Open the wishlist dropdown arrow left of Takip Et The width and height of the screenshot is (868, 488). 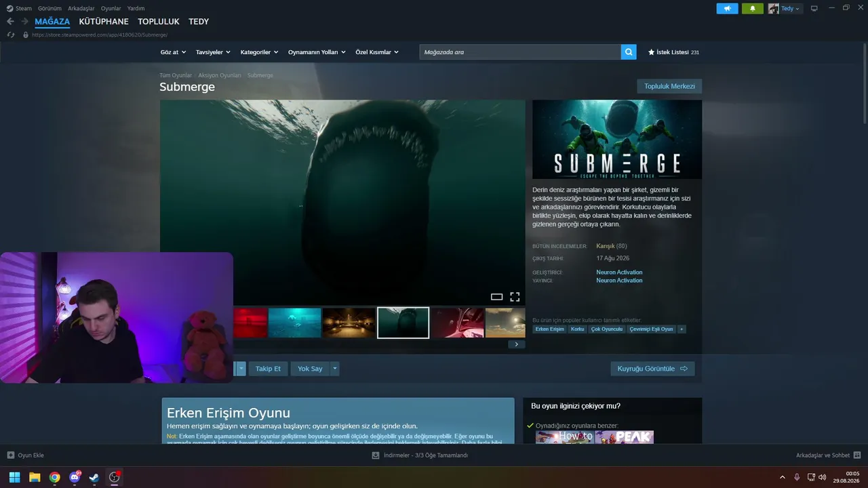click(x=241, y=369)
